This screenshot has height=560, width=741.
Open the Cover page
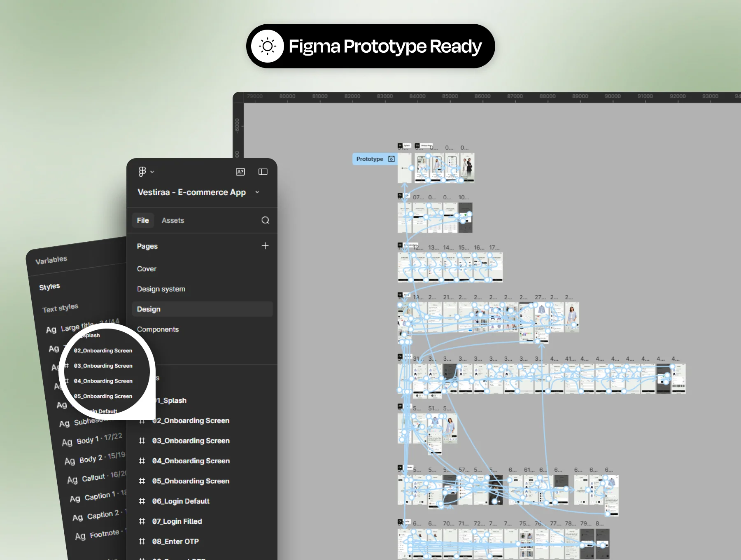[147, 269]
